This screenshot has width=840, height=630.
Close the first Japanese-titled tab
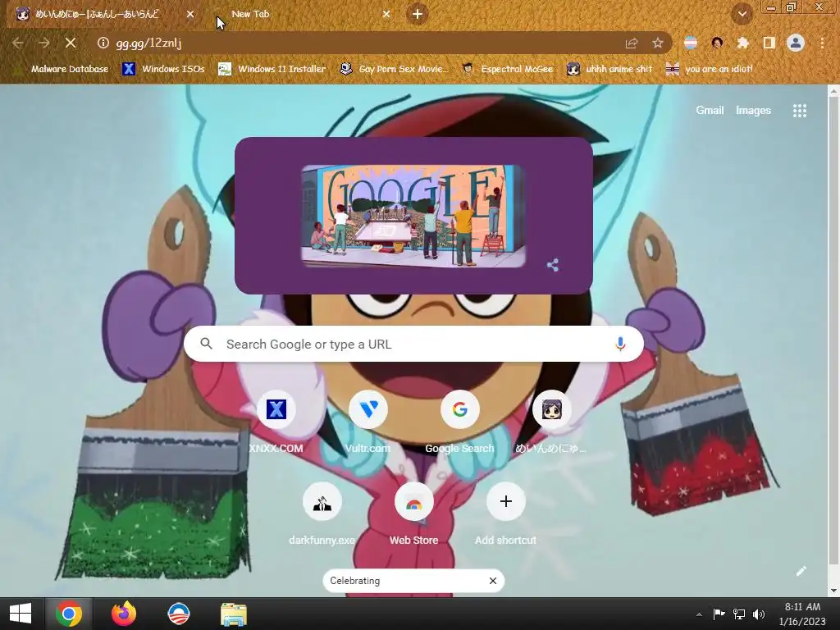pyautogui.click(x=190, y=15)
